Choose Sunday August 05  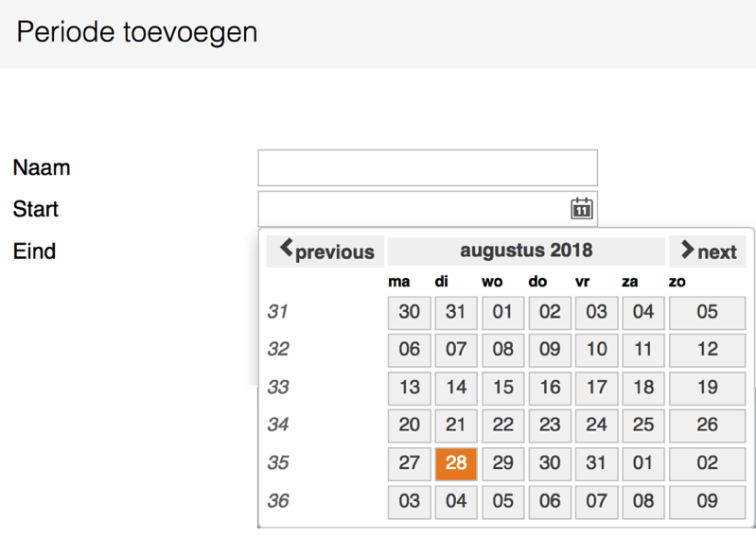[x=707, y=312]
